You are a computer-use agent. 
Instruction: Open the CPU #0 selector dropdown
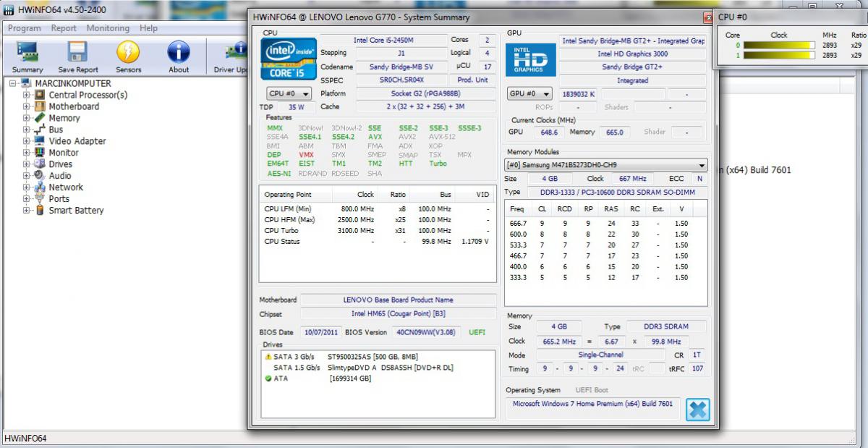[289, 93]
